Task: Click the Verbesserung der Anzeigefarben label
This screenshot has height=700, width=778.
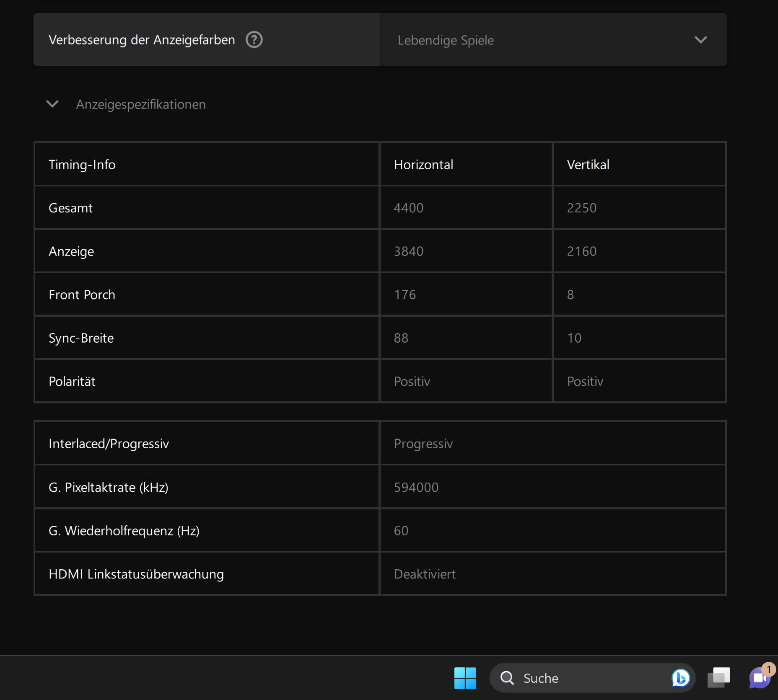Action: pos(142,40)
